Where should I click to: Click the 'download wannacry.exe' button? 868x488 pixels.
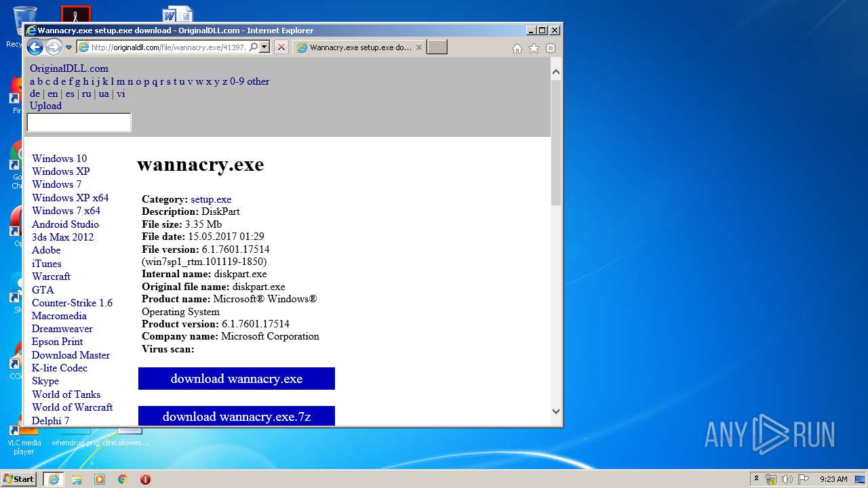(237, 379)
